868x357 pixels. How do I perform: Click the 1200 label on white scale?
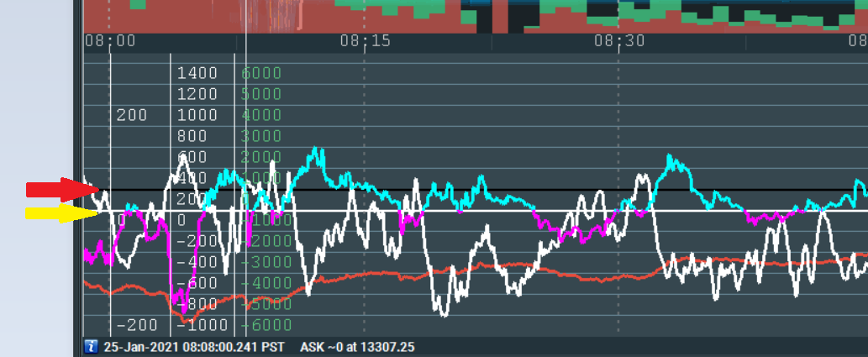point(197,94)
